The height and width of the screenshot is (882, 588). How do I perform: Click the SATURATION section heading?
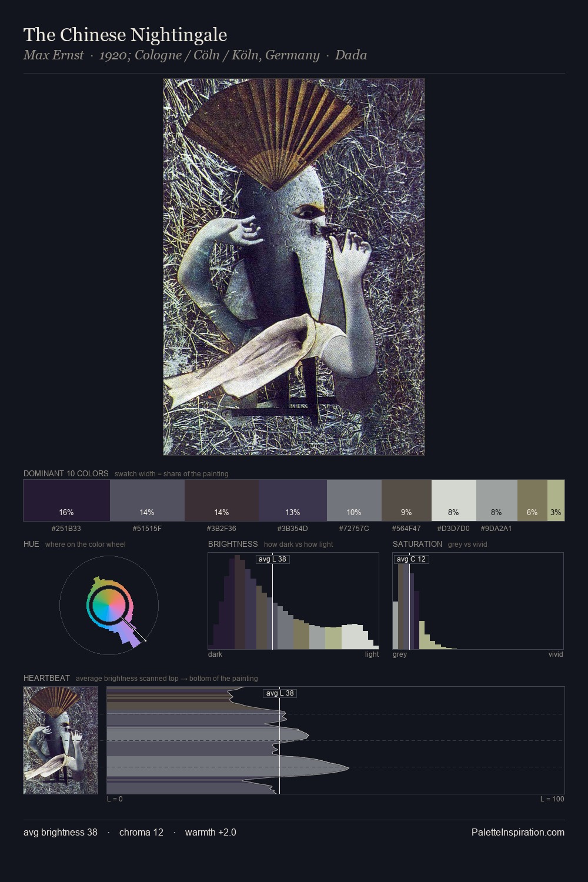pyautogui.click(x=417, y=544)
